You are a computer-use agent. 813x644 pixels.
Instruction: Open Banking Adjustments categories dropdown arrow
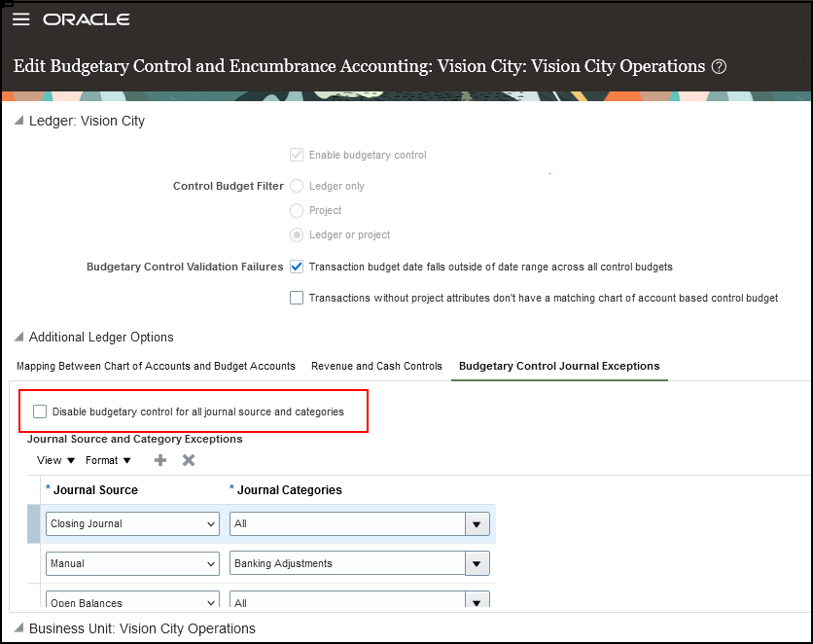[x=477, y=563]
